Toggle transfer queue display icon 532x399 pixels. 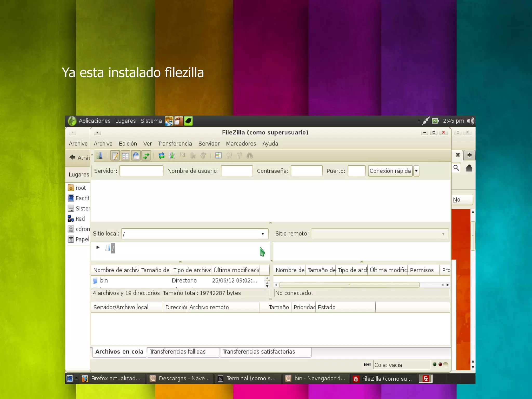point(146,156)
